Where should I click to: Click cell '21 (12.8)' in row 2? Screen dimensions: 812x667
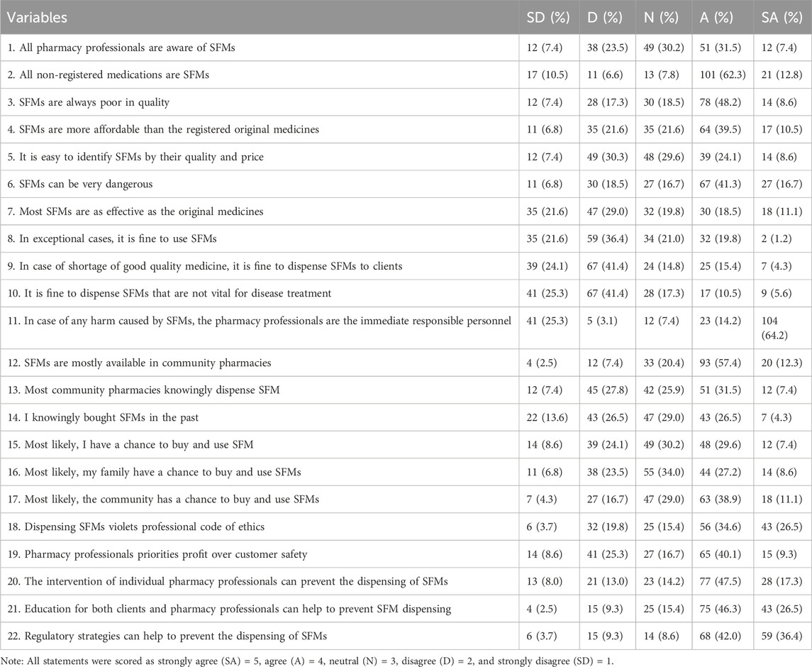[782, 75]
